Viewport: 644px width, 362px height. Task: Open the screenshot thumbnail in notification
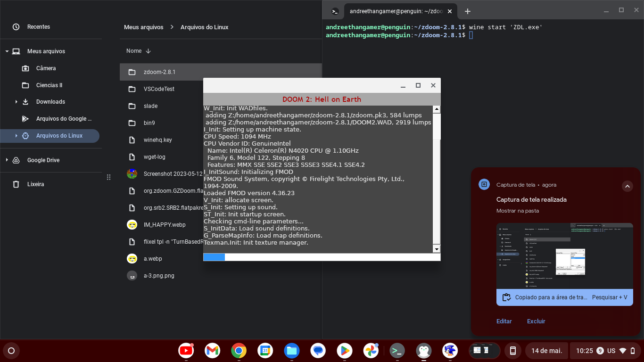pyautogui.click(x=565, y=256)
